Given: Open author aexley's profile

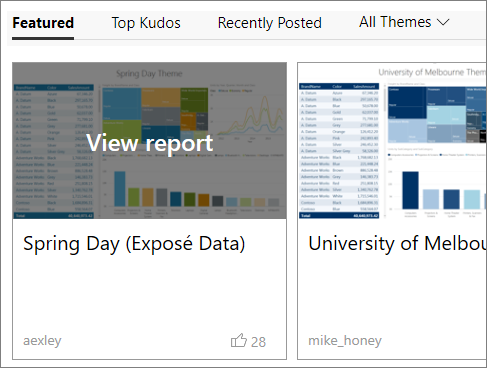Looking at the screenshot, I should click(42, 341).
